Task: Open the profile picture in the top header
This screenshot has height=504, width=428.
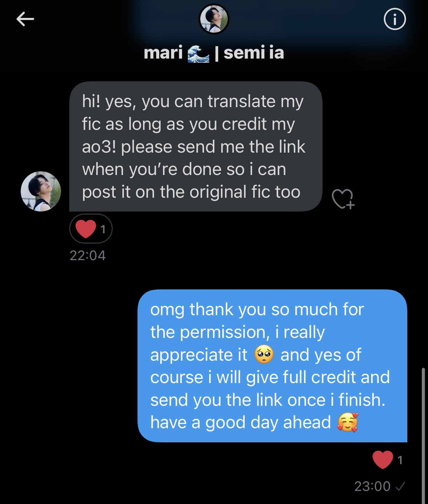Action: (x=214, y=19)
